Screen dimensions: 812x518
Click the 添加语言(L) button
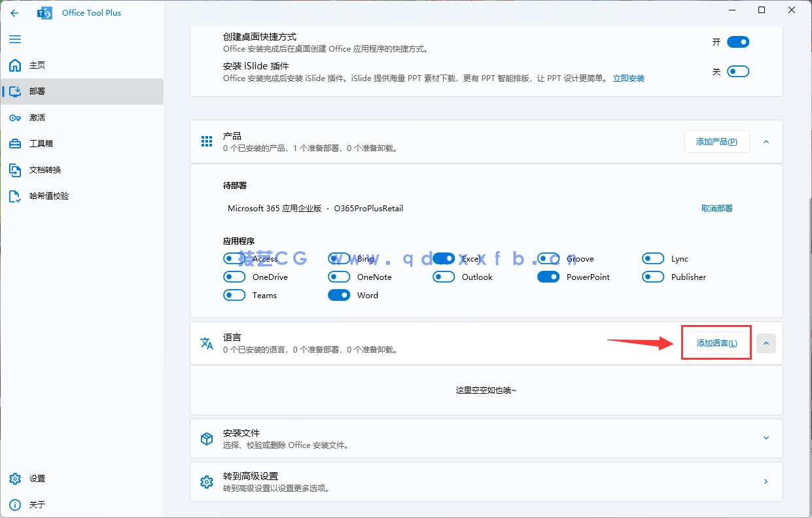[716, 342]
